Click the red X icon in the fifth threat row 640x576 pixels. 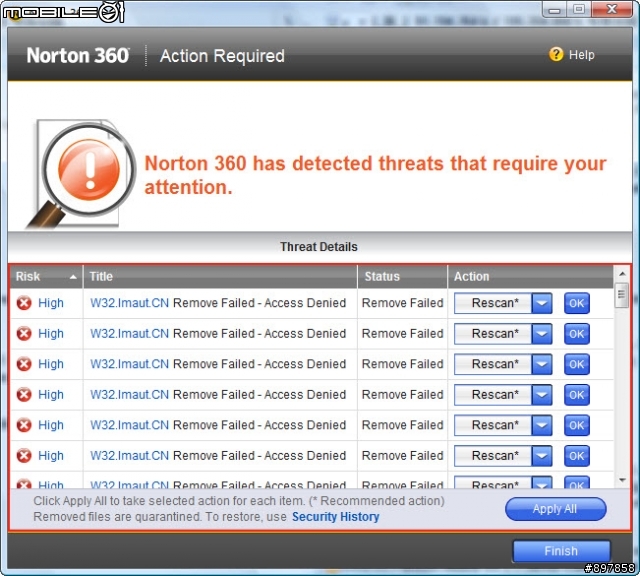tap(24, 425)
